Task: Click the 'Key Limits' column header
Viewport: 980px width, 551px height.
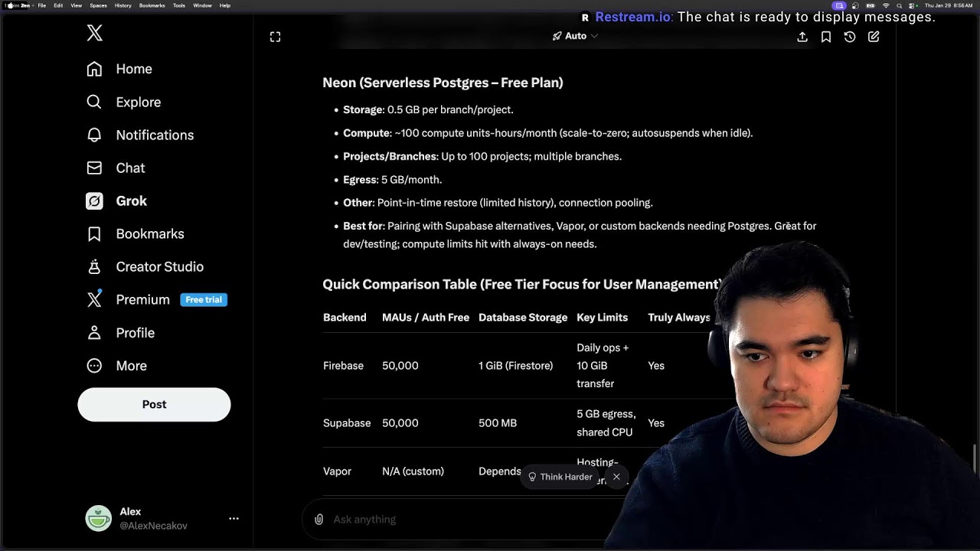Action: point(602,317)
